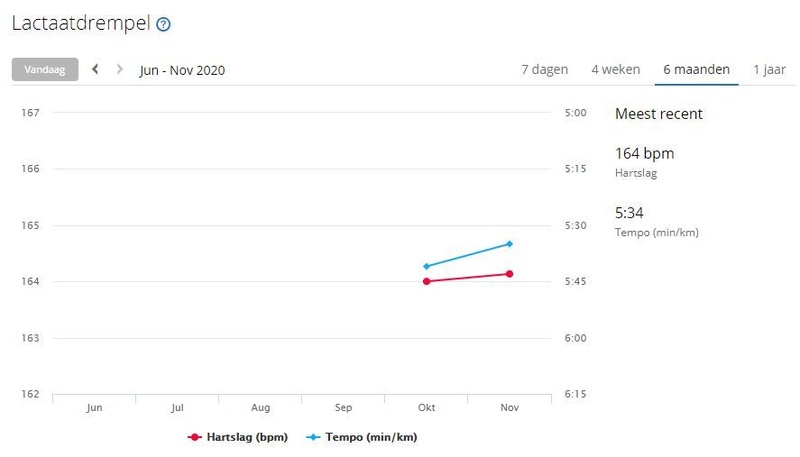Click the blue Tempo legend marker
800x457 pixels.
[x=312, y=437]
